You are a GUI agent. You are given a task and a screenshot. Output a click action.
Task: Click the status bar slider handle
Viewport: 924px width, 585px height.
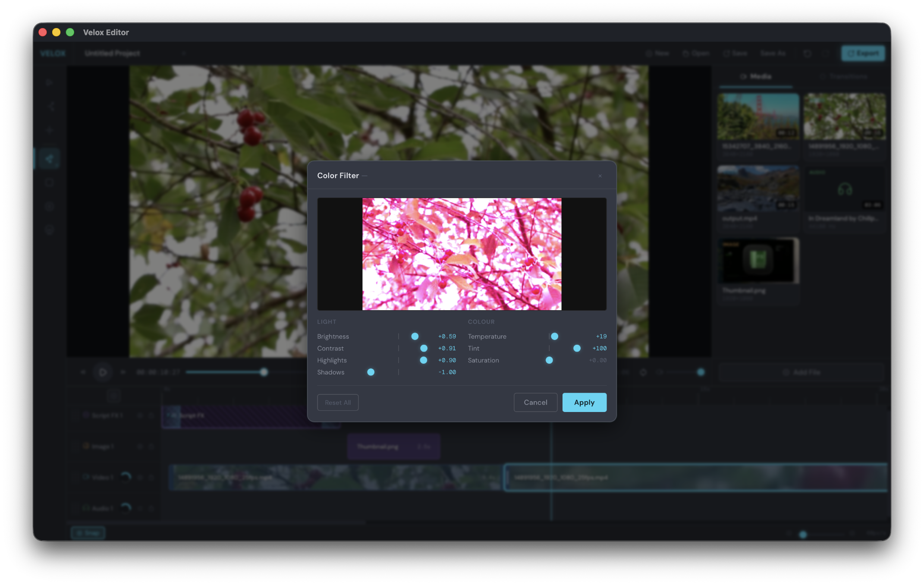(803, 535)
